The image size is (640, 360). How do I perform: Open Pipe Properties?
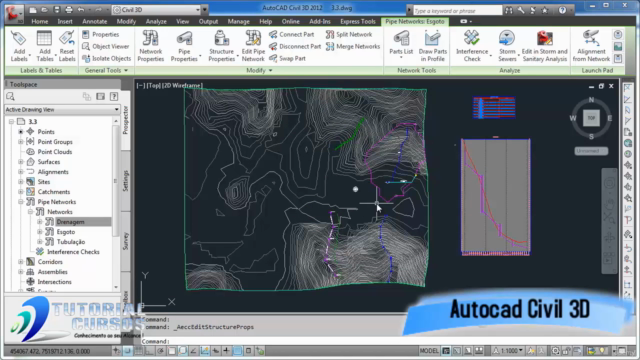click(x=184, y=46)
